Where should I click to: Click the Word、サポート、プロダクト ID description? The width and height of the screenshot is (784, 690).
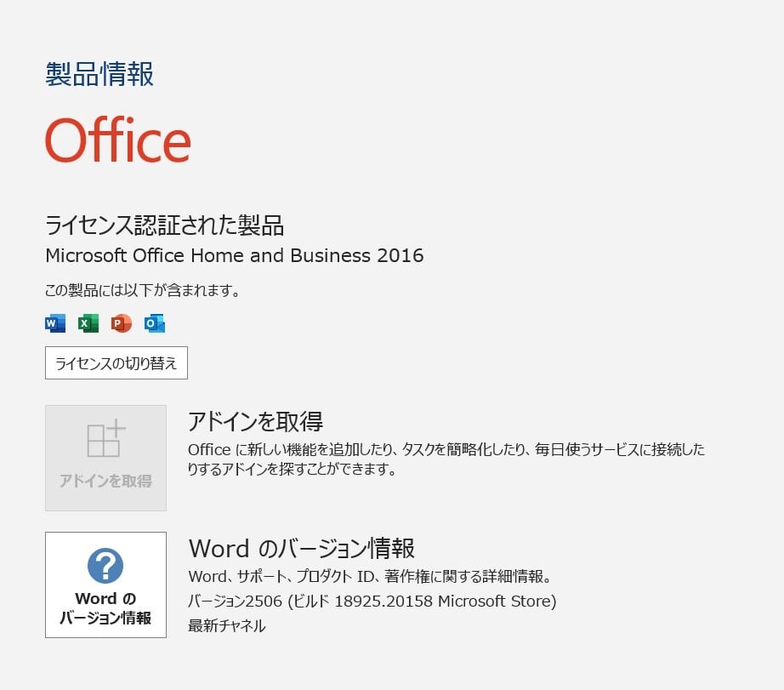370,576
